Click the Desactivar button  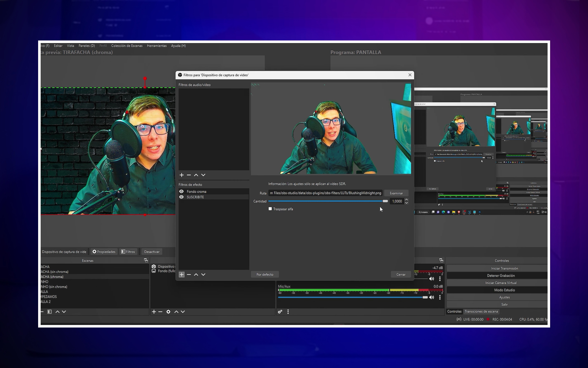point(152,252)
